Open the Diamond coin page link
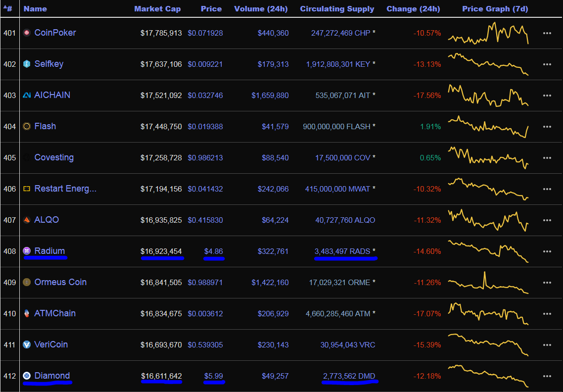The height and width of the screenshot is (392, 563). click(52, 376)
